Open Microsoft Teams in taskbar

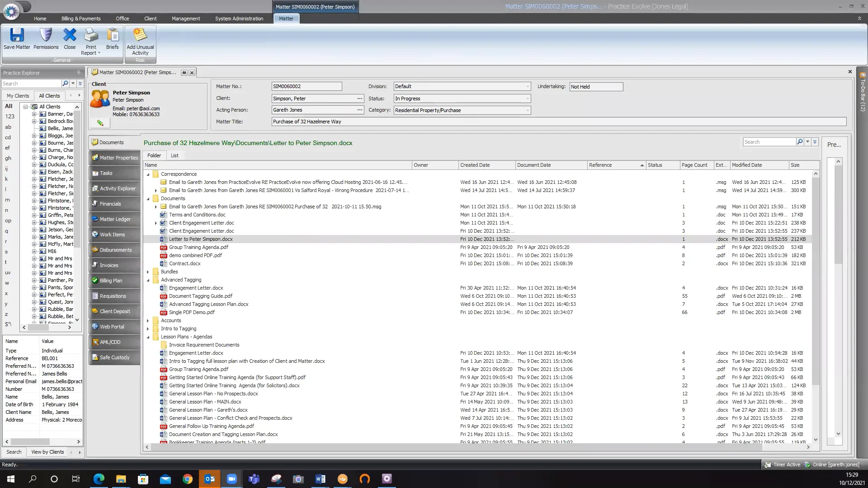click(x=254, y=479)
